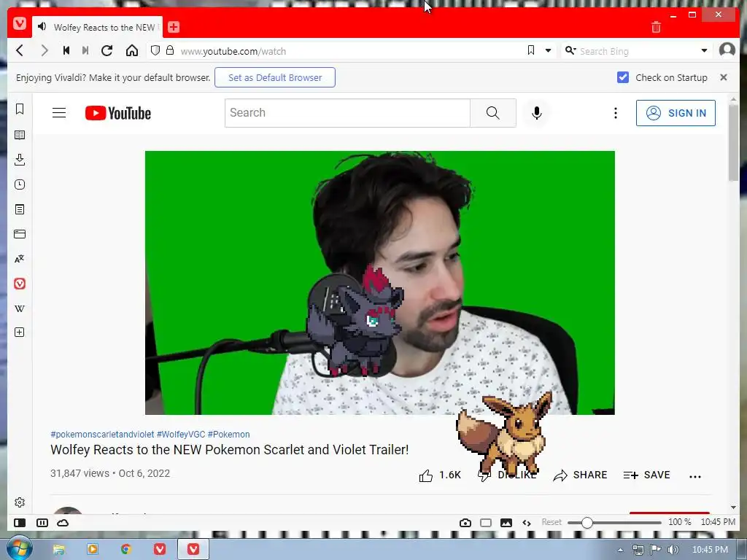Search with your voice microphone
This screenshot has height=560, width=747.
pos(536,113)
